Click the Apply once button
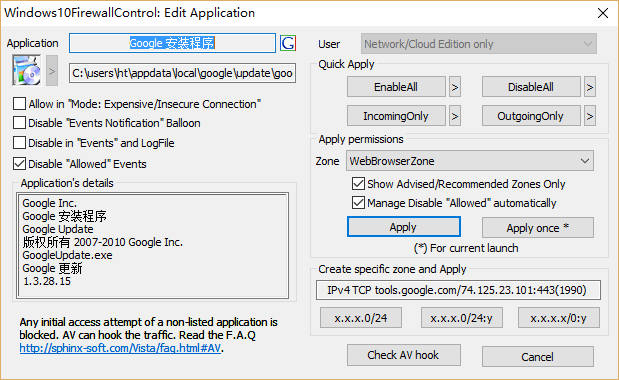619x380 pixels. (538, 228)
